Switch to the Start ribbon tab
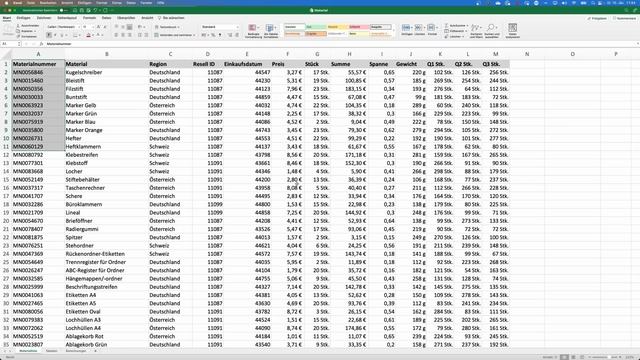640x360 pixels. click(x=7, y=18)
